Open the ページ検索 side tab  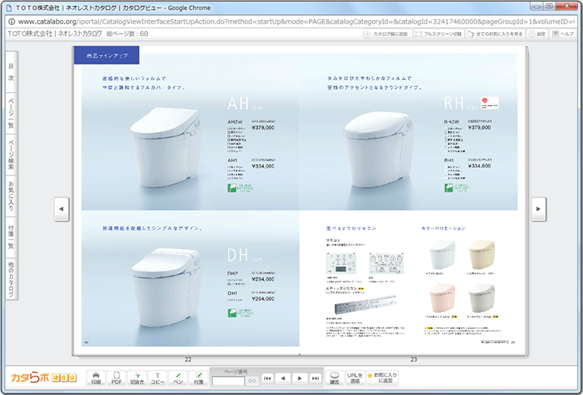tap(11, 155)
